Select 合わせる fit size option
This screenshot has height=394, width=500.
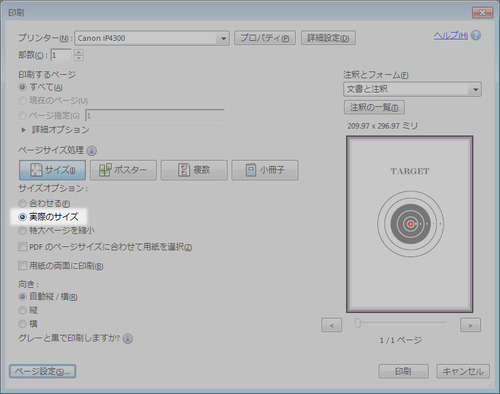[x=22, y=203]
